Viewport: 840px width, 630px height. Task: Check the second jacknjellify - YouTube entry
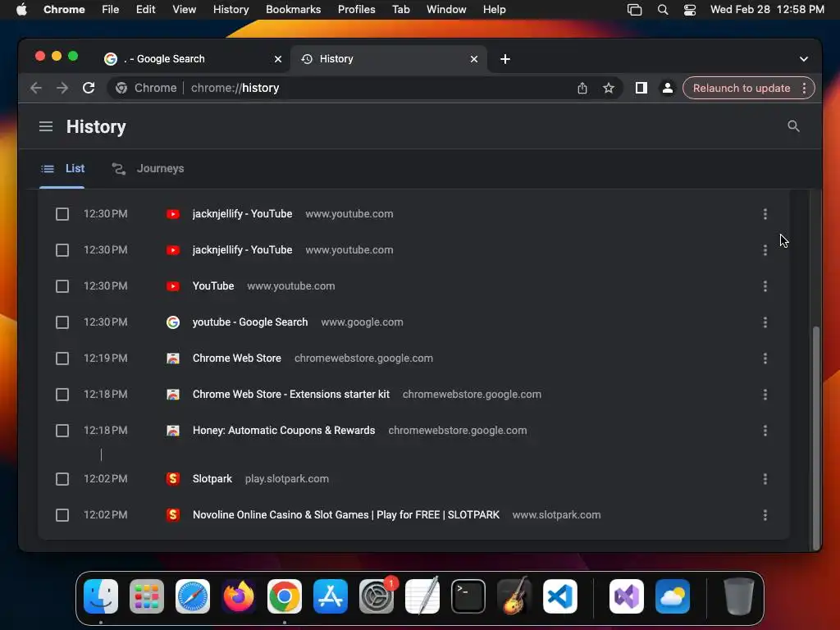pos(62,250)
